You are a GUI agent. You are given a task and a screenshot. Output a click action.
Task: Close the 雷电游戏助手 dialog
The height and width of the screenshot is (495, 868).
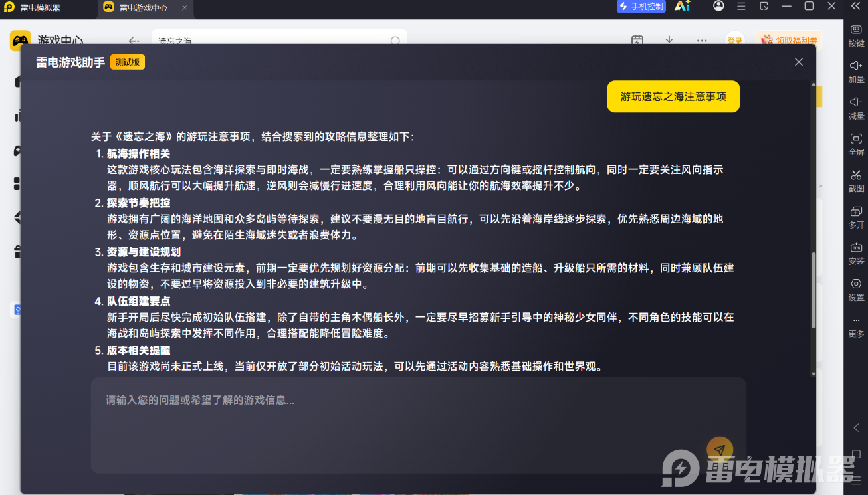799,62
